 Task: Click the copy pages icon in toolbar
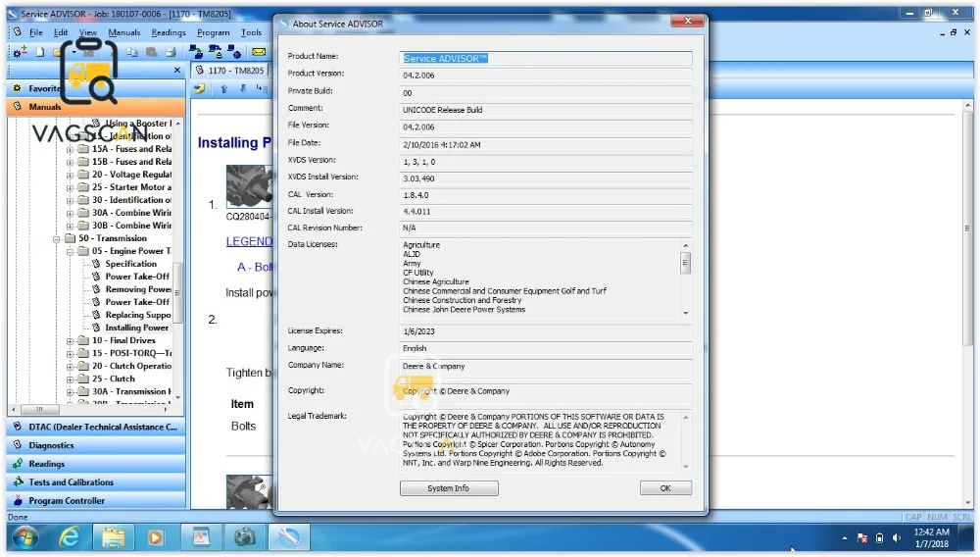coord(132,52)
